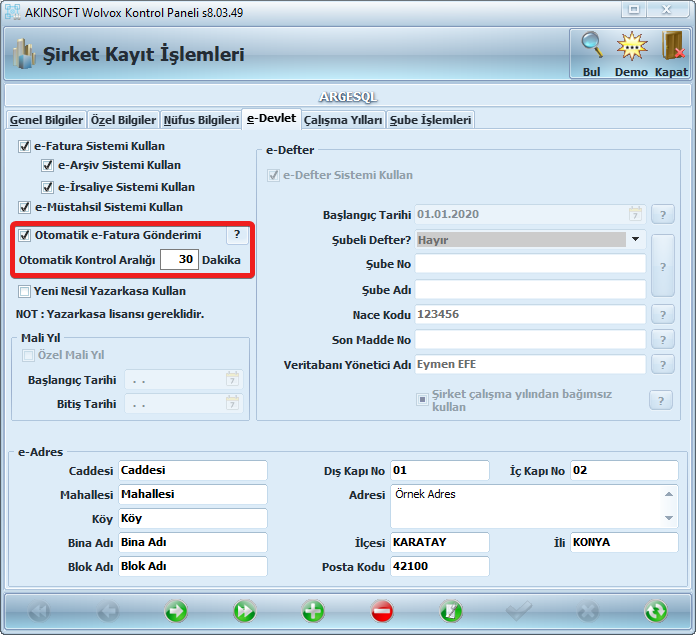Click the Şube Adı input field
Image resolution: width=696 pixels, height=635 pixels.
[x=530, y=289]
